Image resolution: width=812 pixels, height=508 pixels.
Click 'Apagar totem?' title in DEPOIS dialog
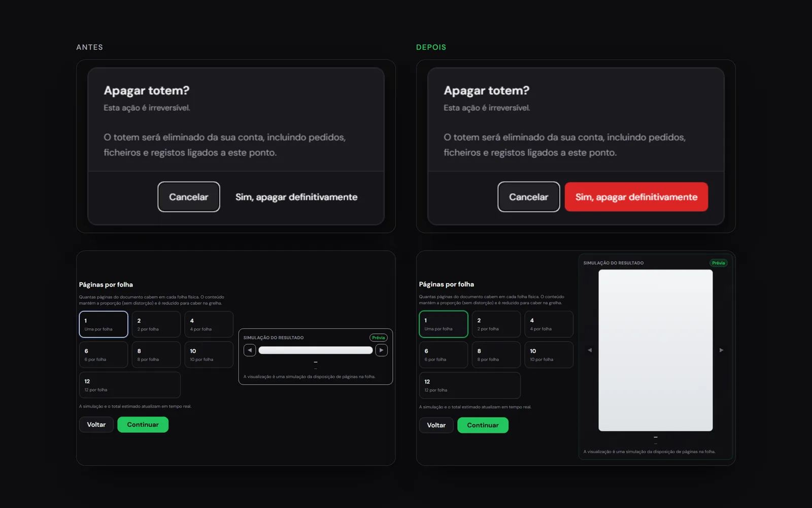(487, 90)
